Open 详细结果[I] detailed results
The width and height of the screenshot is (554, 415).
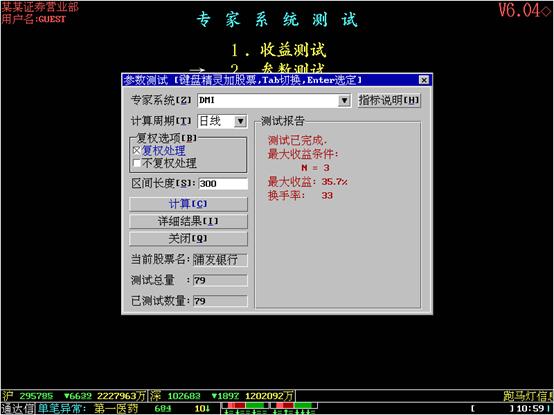click(188, 221)
